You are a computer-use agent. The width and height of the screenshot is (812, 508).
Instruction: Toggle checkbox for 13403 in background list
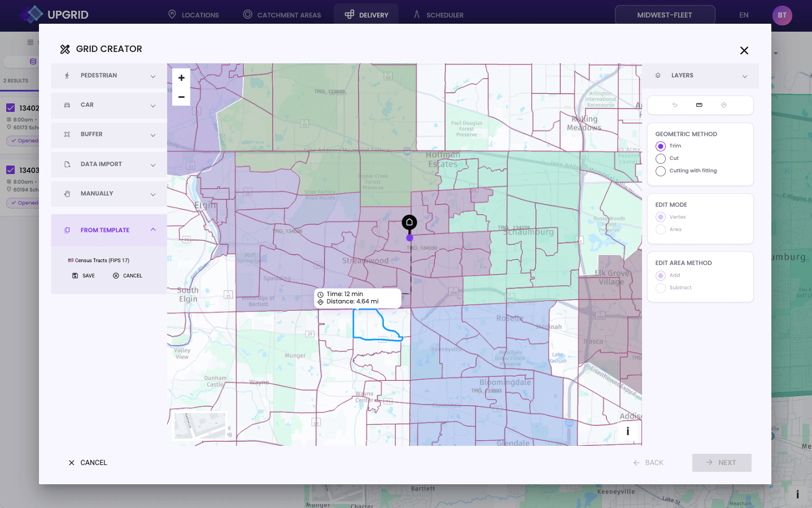(10, 170)
